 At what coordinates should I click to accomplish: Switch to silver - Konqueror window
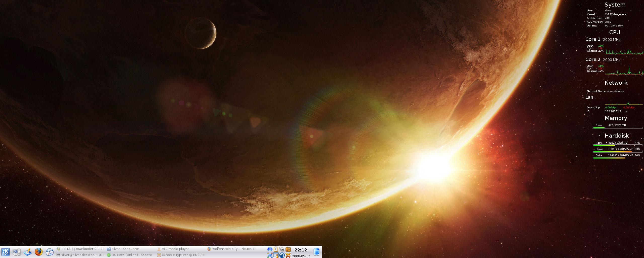click(131, 249)
